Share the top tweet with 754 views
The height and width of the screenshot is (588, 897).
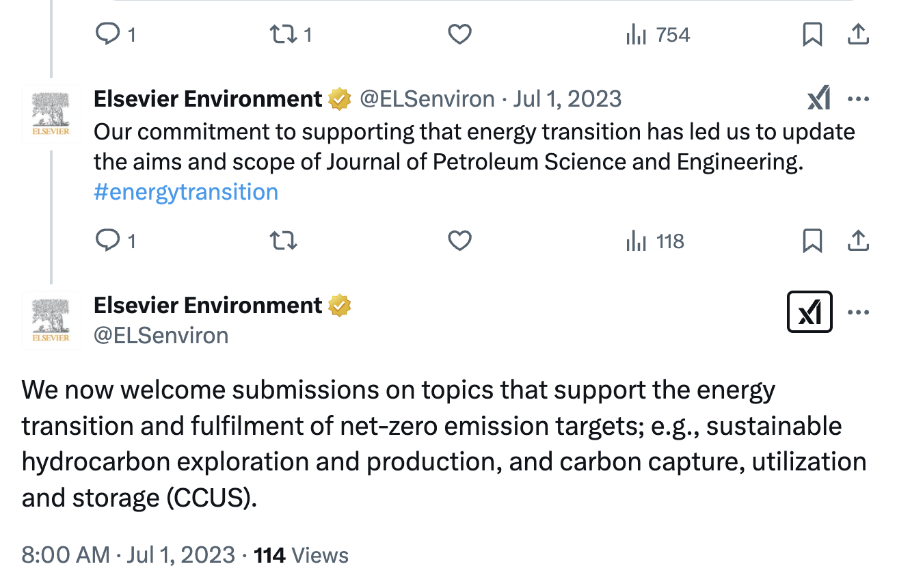858,35
